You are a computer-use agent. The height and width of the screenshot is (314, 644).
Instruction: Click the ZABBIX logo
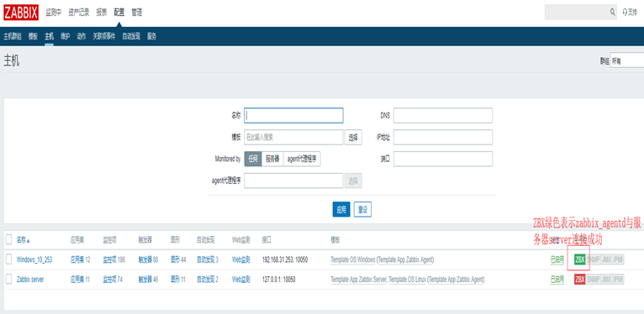pos(21,13)
